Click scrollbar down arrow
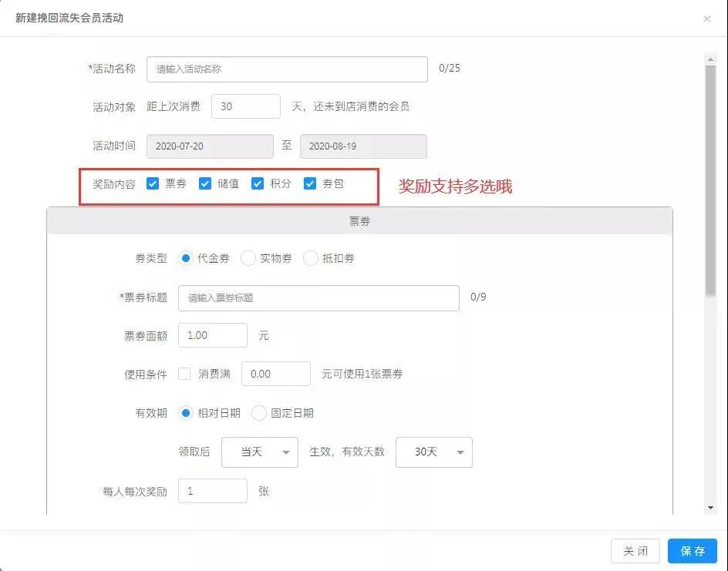This screenshot has height=571, width=728. pos(710,508)
